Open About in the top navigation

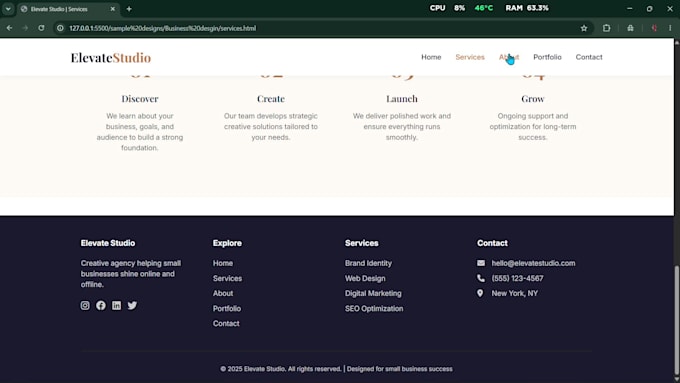509,57
